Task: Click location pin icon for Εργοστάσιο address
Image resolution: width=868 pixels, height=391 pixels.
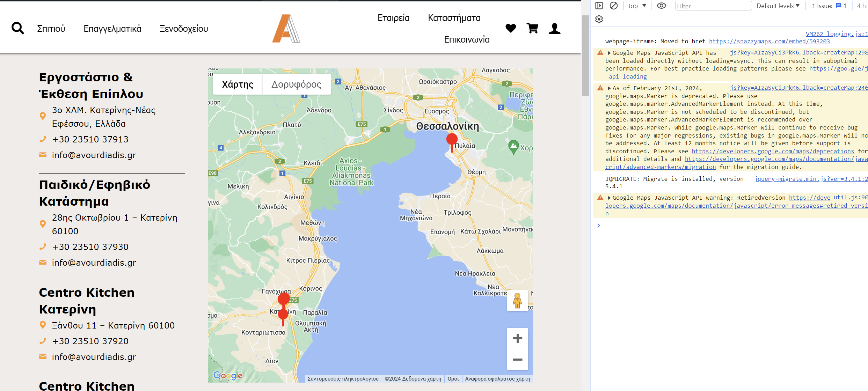Action: [43, 116]
